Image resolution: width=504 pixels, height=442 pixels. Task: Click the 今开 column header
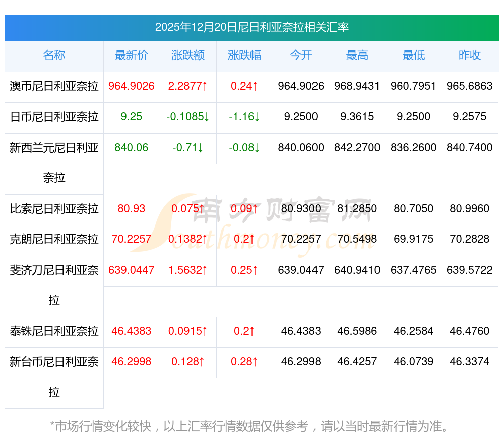tap(301, 55)
